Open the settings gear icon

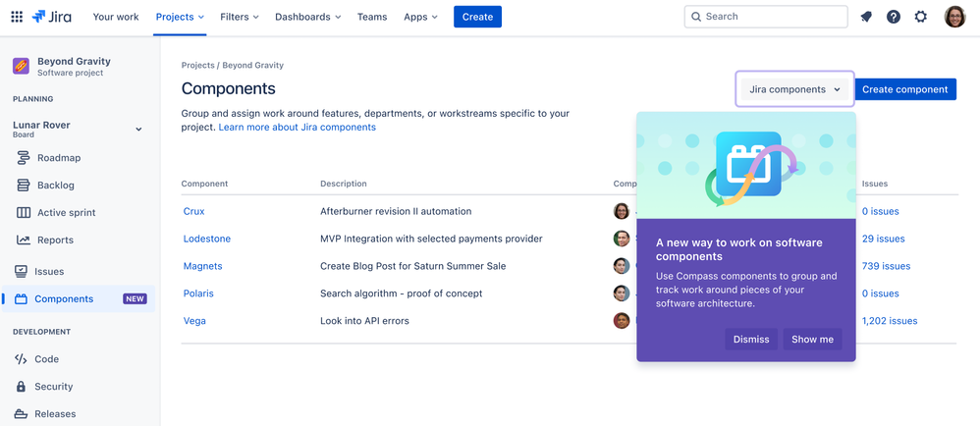click(921, 17)
